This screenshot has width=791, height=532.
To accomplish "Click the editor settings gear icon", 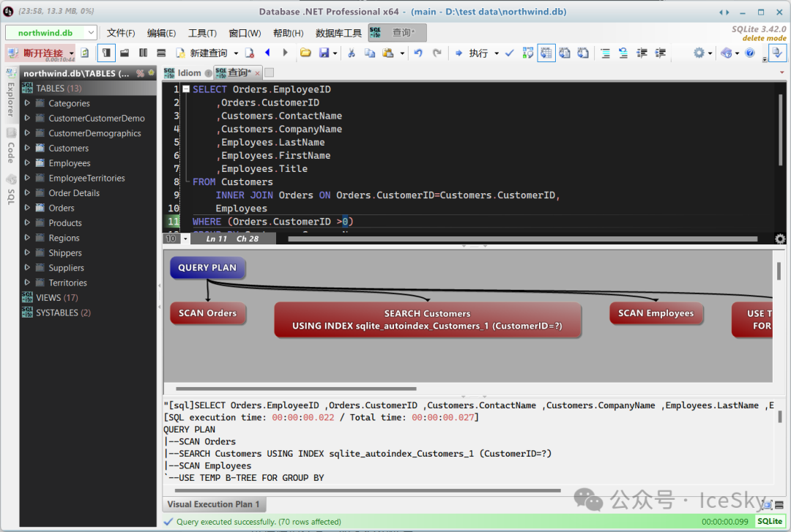I will (780, 239).
